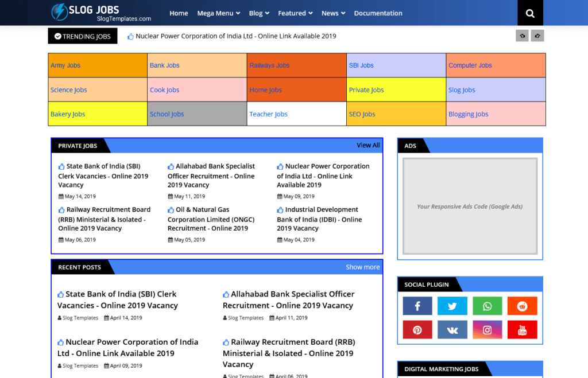Click the Pinterest icon
588x378 pixels.
click(x=417, y=329)
